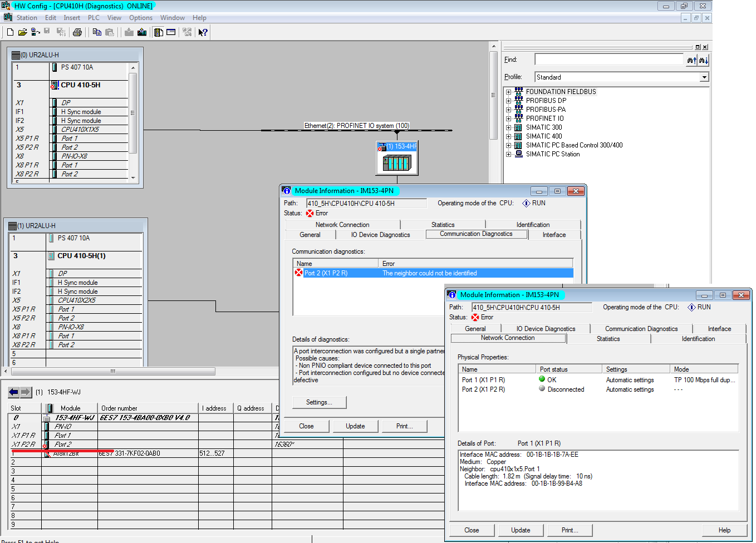Expand the PROFINET IO catalog tree
The width and height of the screenshot is (756, 543).
click(508, 119)
